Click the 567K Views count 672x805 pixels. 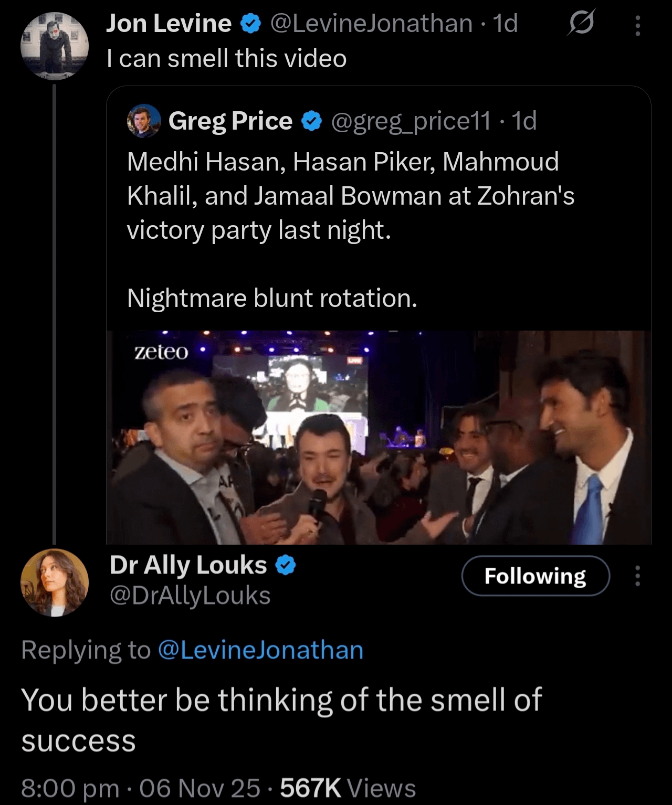(348, 788)
